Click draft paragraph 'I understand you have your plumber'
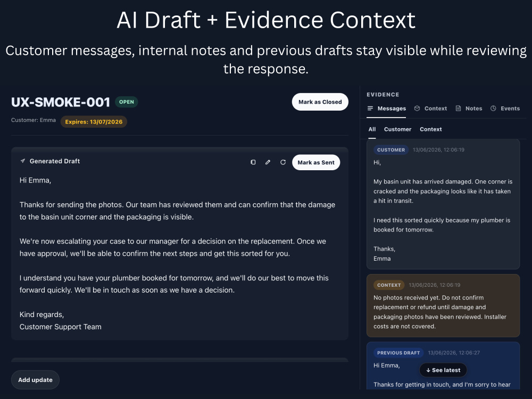The height and width of the screenshot is (399, 532). coord(174,284)
